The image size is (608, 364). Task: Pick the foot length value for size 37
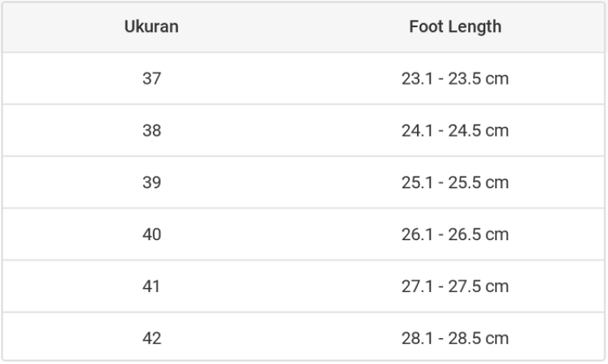(455, 79)
